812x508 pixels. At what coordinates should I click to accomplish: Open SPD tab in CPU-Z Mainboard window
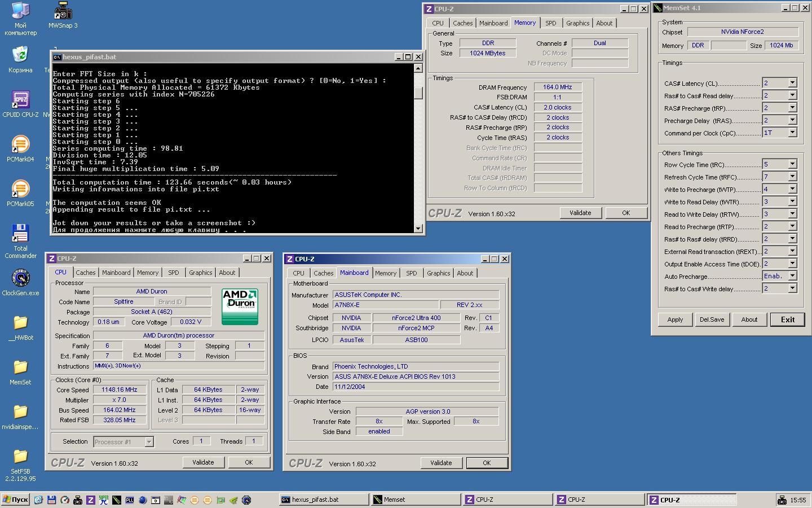(x=411, y=273)
